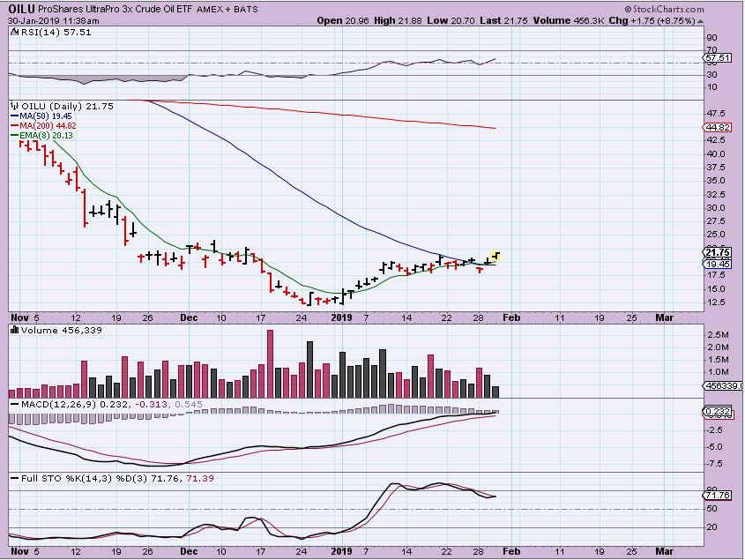Click the volume bars icon beside Volume label
Viewport: 745px width, 560px height.
coord(14,330)
